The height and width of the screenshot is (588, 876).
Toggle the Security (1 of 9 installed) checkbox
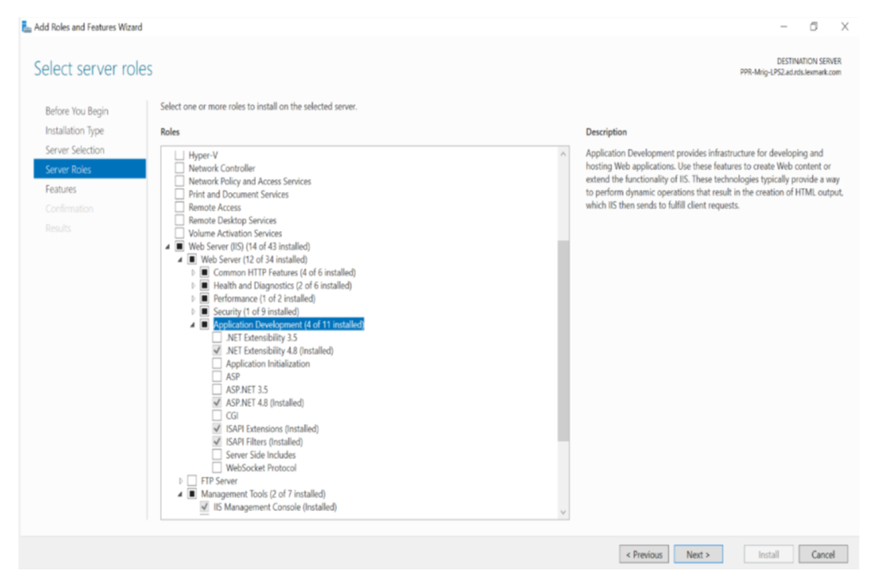pos(204,311)
